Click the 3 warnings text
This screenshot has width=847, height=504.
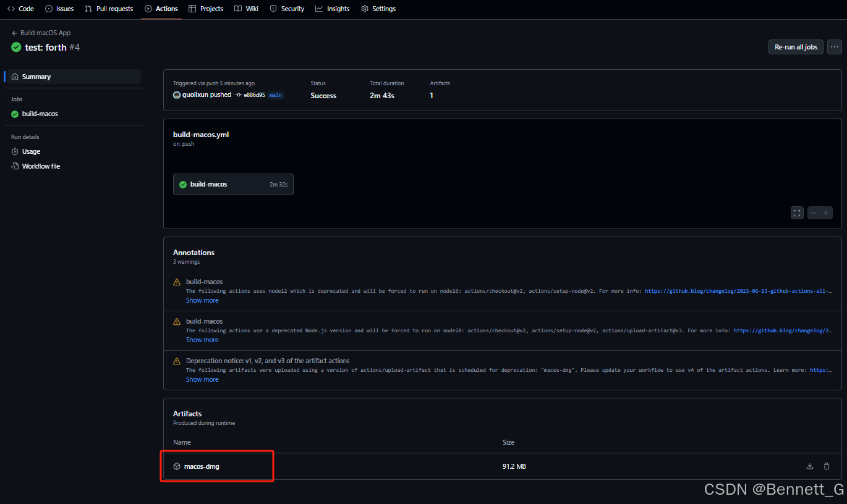click(186, 262)
